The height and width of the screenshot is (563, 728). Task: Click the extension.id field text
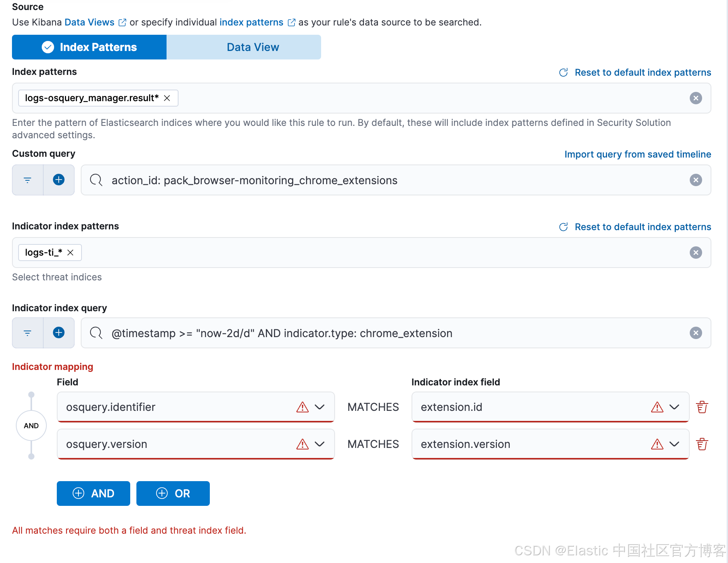point(451,407)
